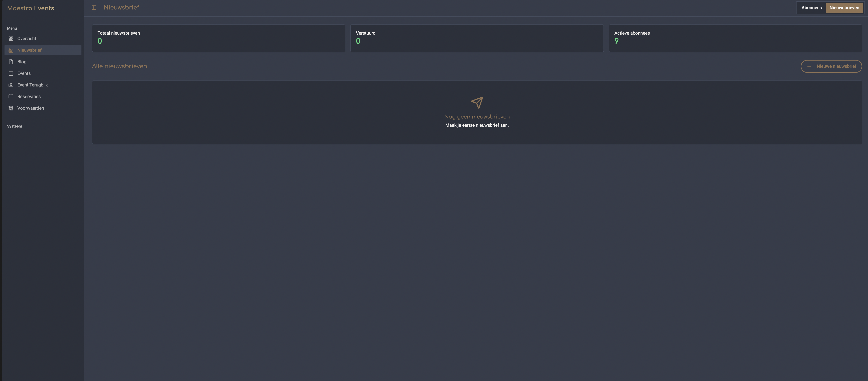The width and height of the screenshot is (868, 381).
Task: Click the Verstuurd stat card
Action: click(x=477, y=38)
